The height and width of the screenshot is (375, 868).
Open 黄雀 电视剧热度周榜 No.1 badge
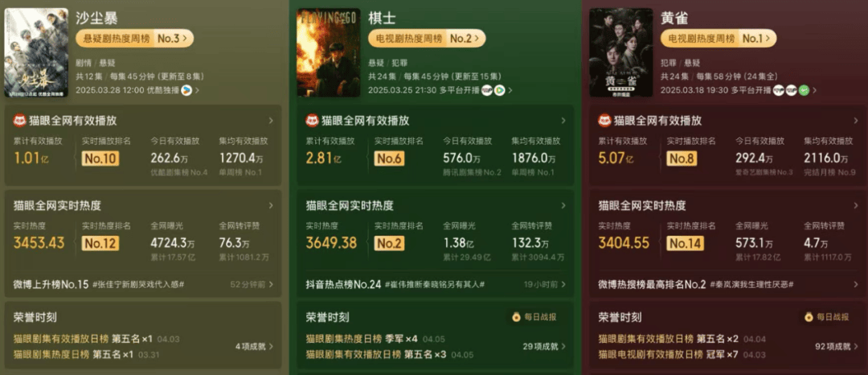click(719, 39)
